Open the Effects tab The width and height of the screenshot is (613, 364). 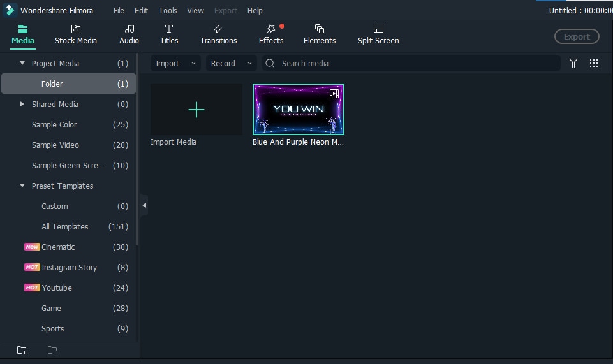tap(271, 35)
